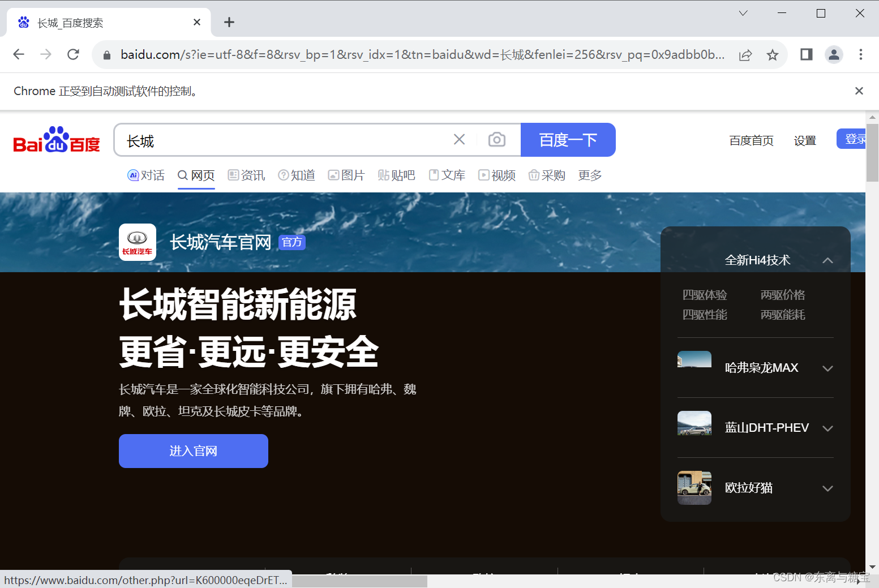Switch to the 资讯 tab
Image resolution: width=879 pixels, height=588 pixels.
tap(246, 175)
